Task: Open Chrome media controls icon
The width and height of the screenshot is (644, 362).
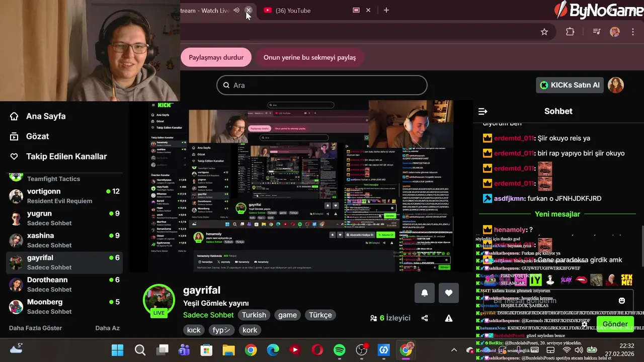Action: click(597, 32)
